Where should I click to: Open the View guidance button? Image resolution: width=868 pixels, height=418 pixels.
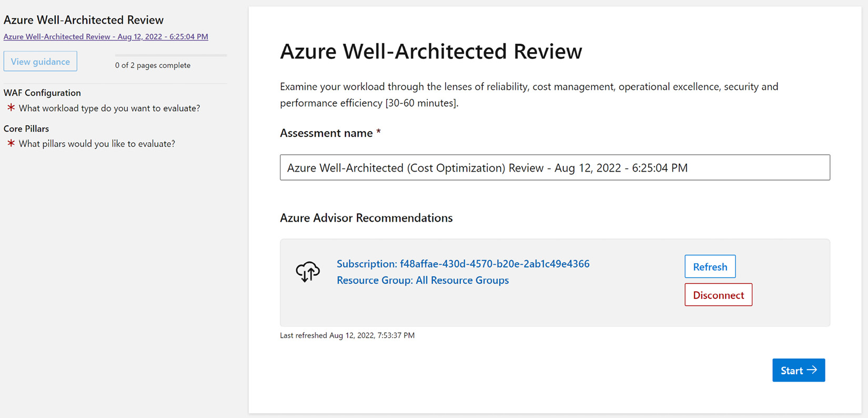(41, 62)
